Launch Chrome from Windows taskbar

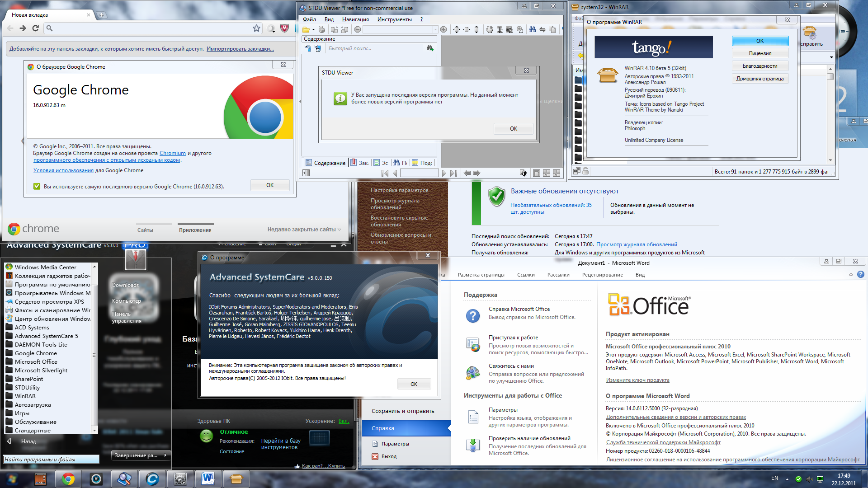[68, 479]
